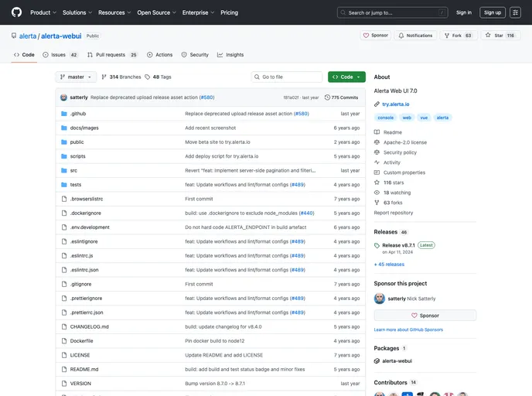Show the + 45 releases link
The height and width of the screenshot is (396, 532).
pos(389,265)
